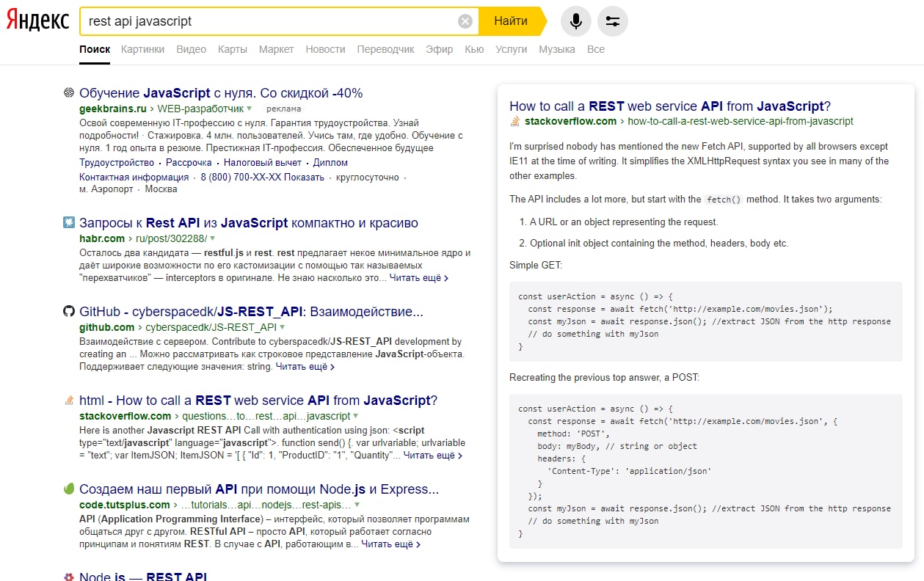Expand dropdown arrow after code.tutsplus.com path

(x=357, y=505)
